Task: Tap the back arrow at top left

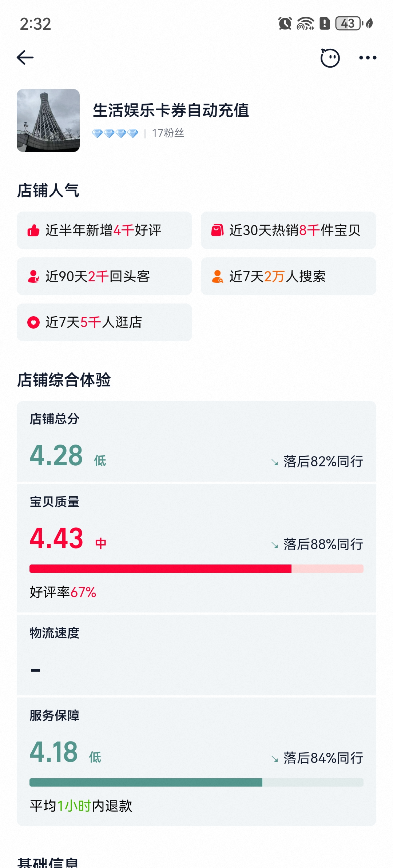Action: click(25, 57)
